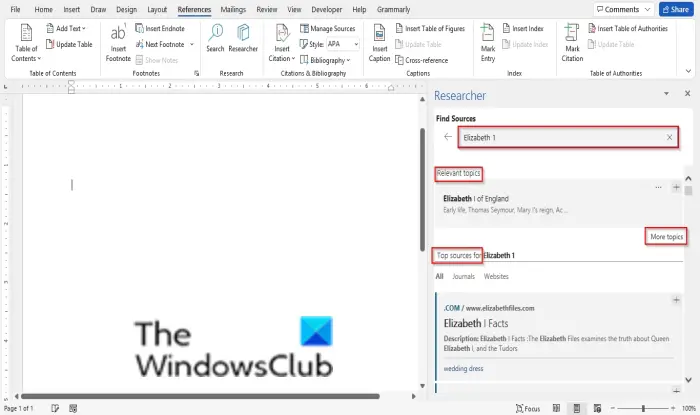This screenshot has height=415, width=700.
Task: Select the All sources filter
Action: click(439, 276)
